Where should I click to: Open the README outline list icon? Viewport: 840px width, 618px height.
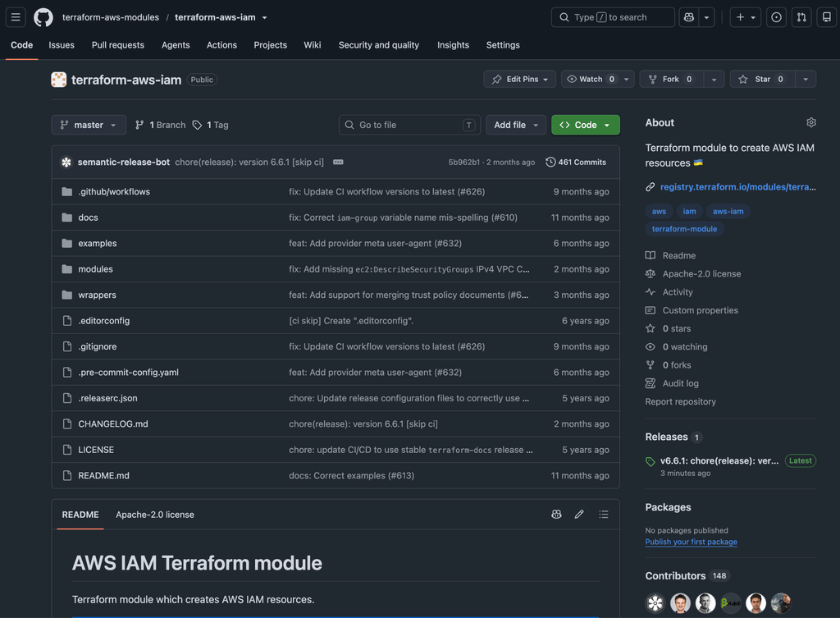[x=604, y=515]
